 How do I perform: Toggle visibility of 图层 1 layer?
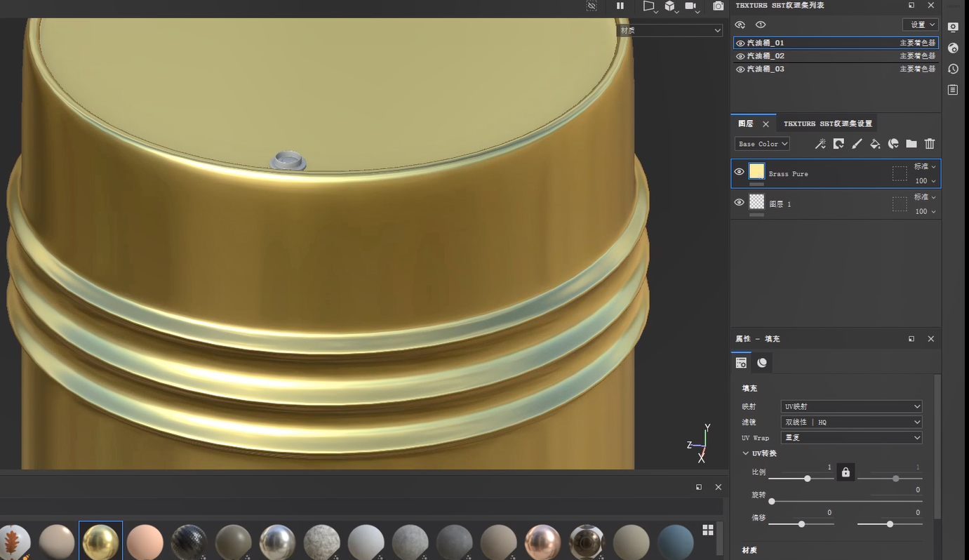[739, 203]
